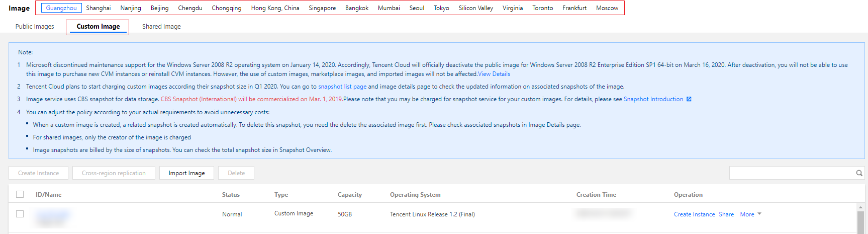This screenshot has width=868, height=234.
Task: Focus the image search input field
Action: coord(792,173)
